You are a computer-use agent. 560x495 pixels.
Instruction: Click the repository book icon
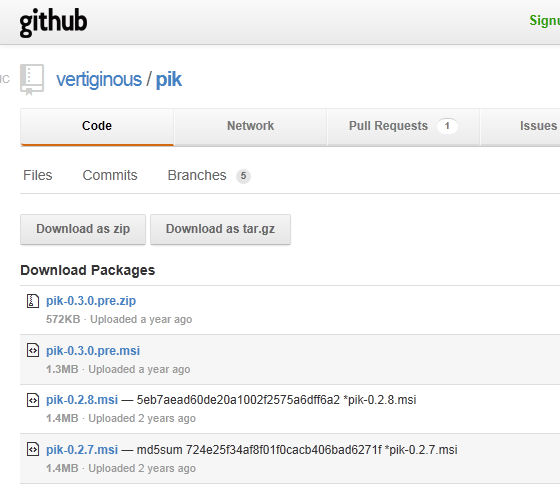tap(32, 79)
